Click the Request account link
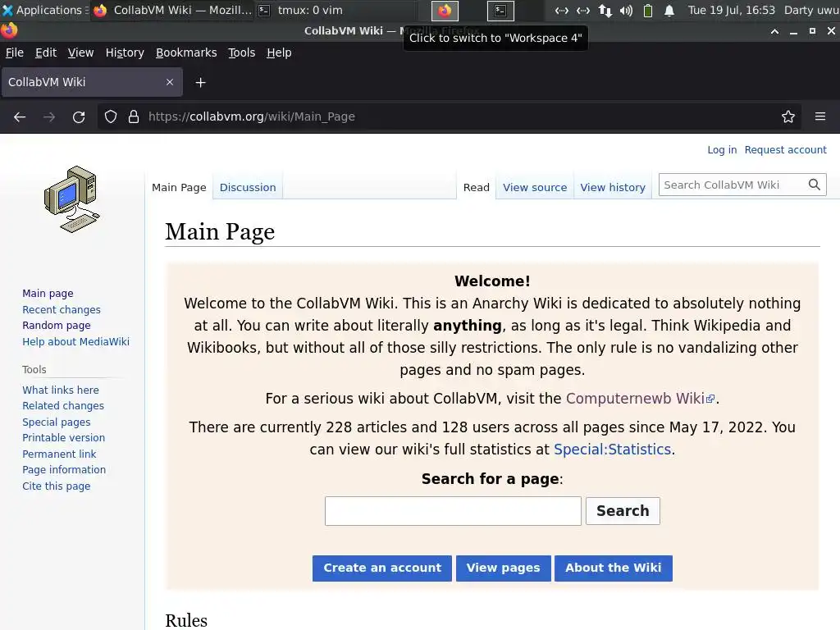 pos(785,150)
